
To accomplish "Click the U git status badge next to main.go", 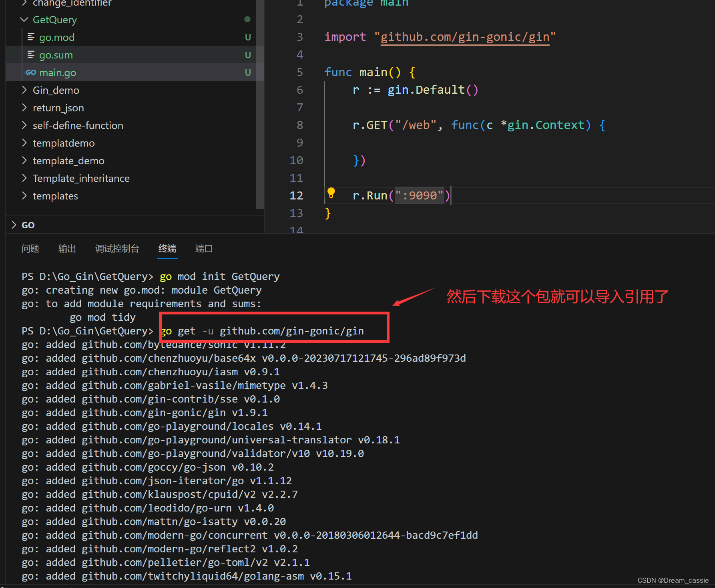I will coord(248,72).
